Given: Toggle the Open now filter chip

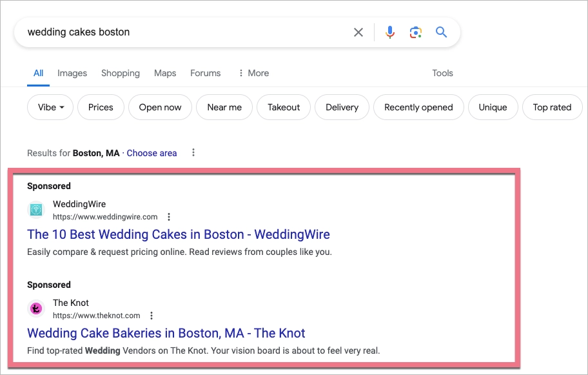Looking at the screenshot, I should coord(160,107).
